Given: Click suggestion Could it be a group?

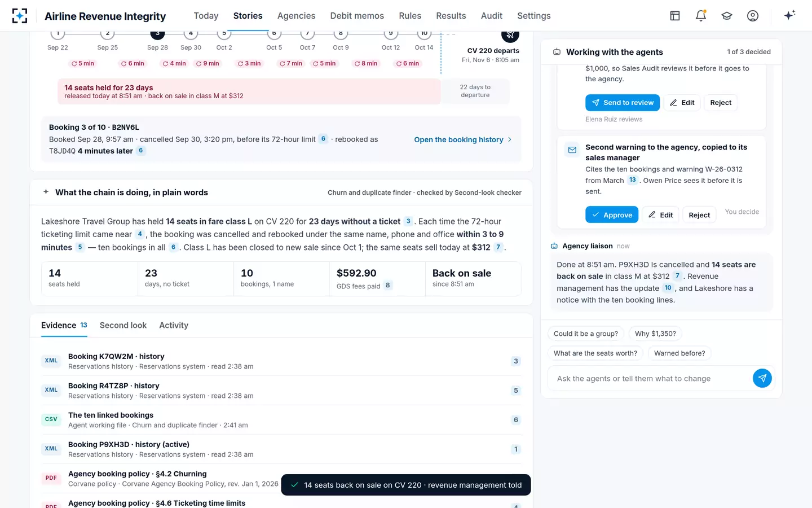Looking at the screenshot, I should [586, 334].
